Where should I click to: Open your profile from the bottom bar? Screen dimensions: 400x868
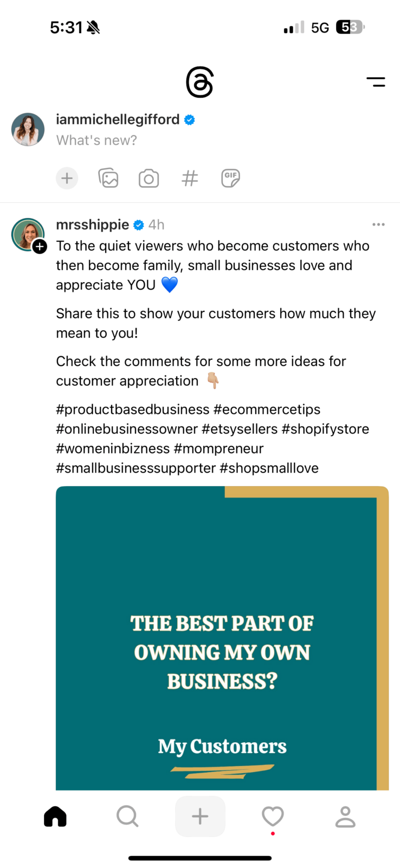click(x=345, y=816)
